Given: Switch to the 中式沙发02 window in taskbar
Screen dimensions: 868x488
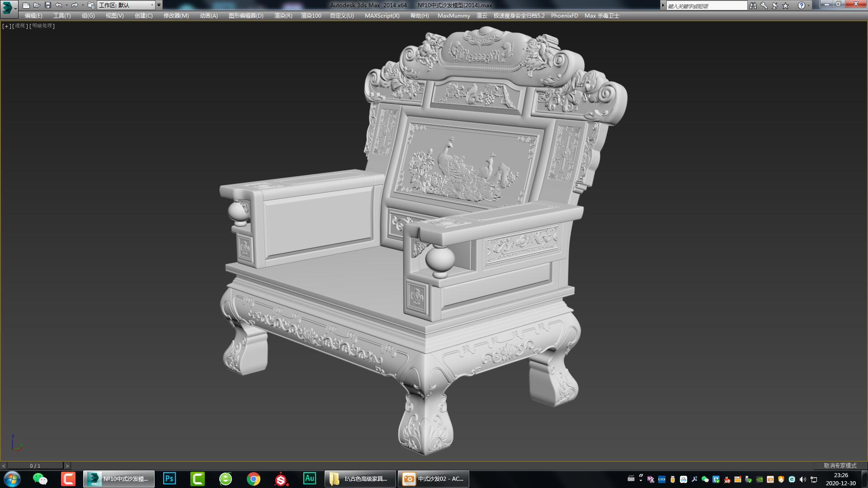Looking at the screenshot, I should pyautogui.click(x=433, y=479).
